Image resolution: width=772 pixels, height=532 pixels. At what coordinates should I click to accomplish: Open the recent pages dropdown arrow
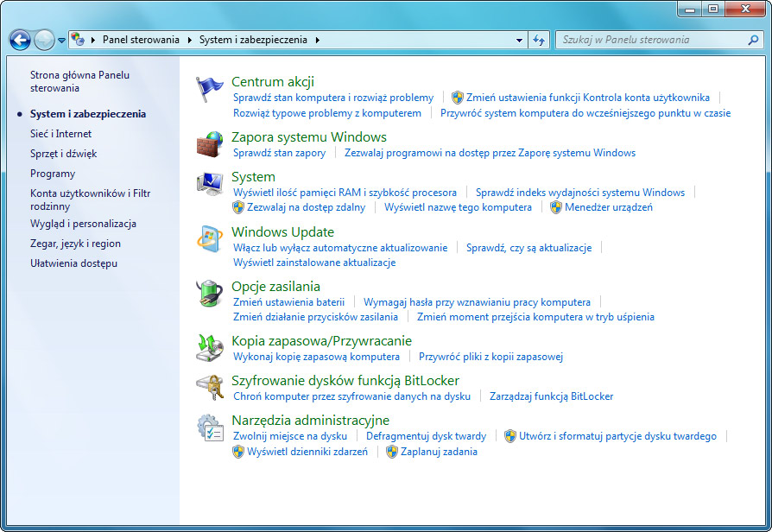tap(61, 41)
